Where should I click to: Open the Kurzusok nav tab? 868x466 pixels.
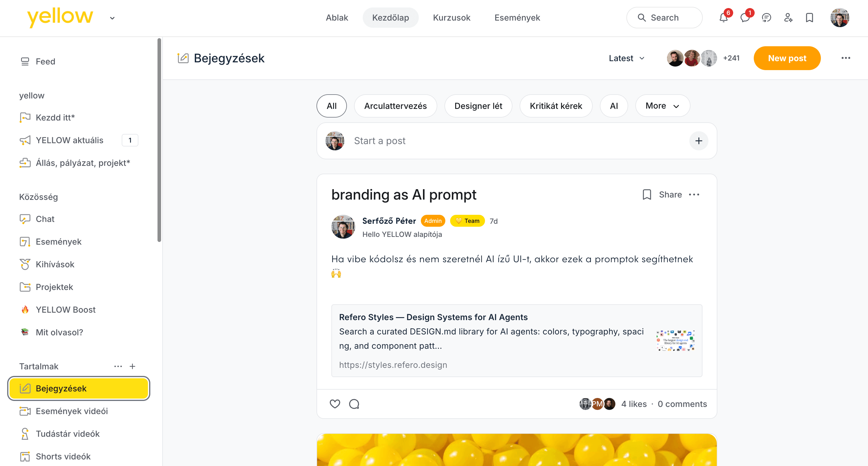452,18
